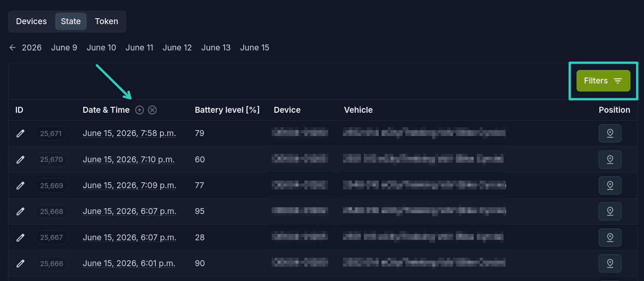
Task: Switch to the Devices tab
Action: 31,22
